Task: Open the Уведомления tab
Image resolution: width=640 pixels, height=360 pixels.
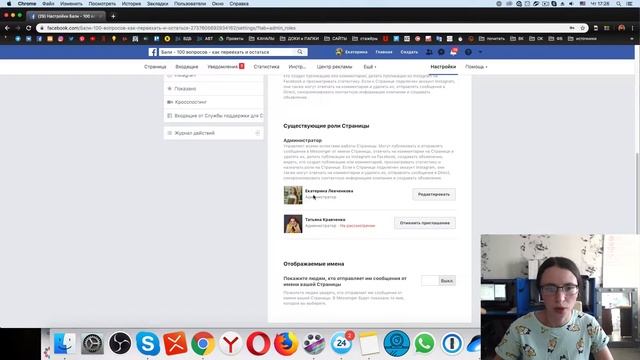Action: (x=226, y=67)
